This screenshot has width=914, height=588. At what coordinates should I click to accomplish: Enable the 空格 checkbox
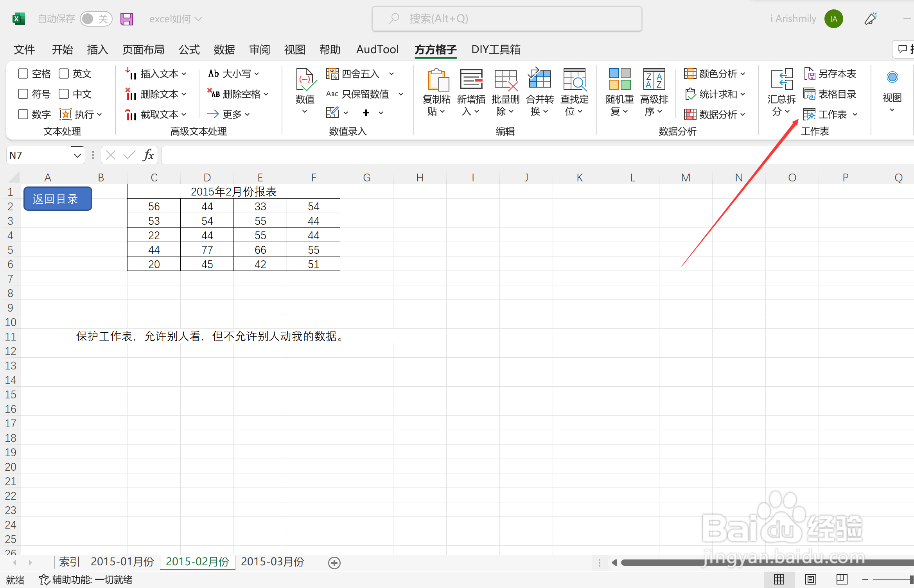[x=23, y=73]
